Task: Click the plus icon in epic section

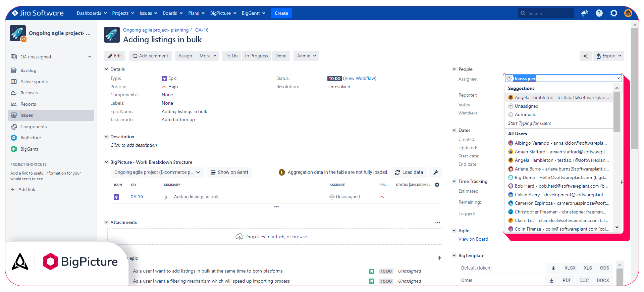Action: pyautogui.click(x=439, y=258)
